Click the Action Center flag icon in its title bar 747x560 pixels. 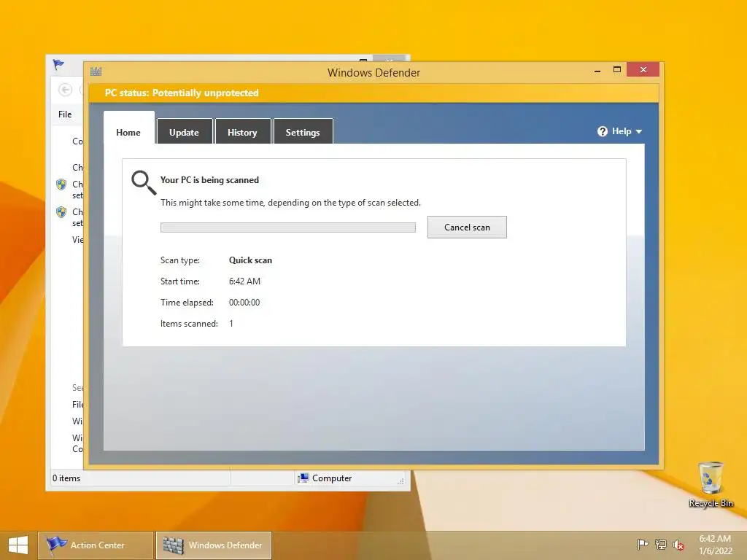tap(58, 64)
